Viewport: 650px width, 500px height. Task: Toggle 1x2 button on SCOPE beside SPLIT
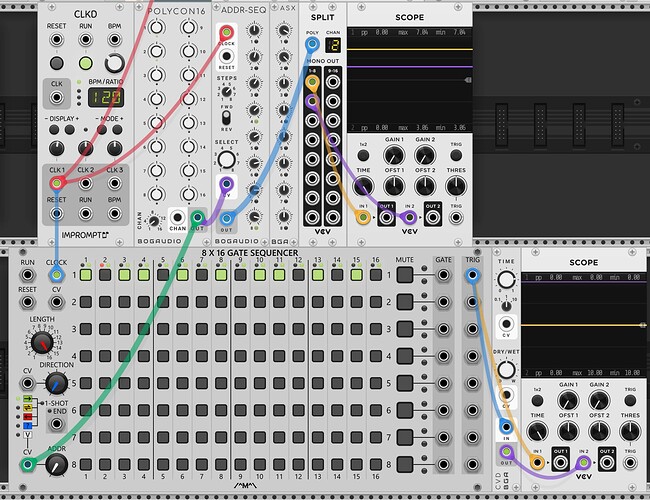click(363, 155)
